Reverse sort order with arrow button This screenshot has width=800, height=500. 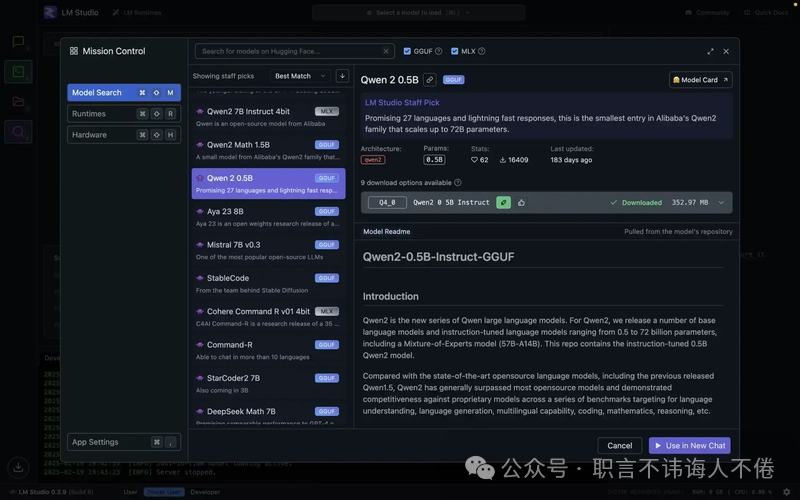342,76
